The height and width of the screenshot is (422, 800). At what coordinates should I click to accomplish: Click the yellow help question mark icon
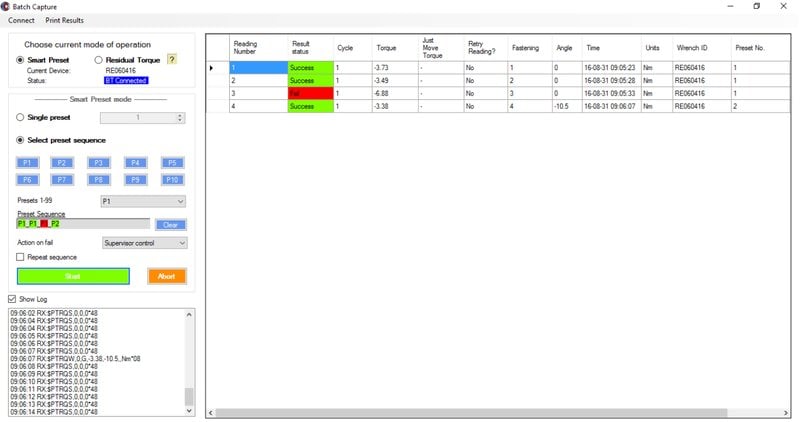click(x=172, y=60)
